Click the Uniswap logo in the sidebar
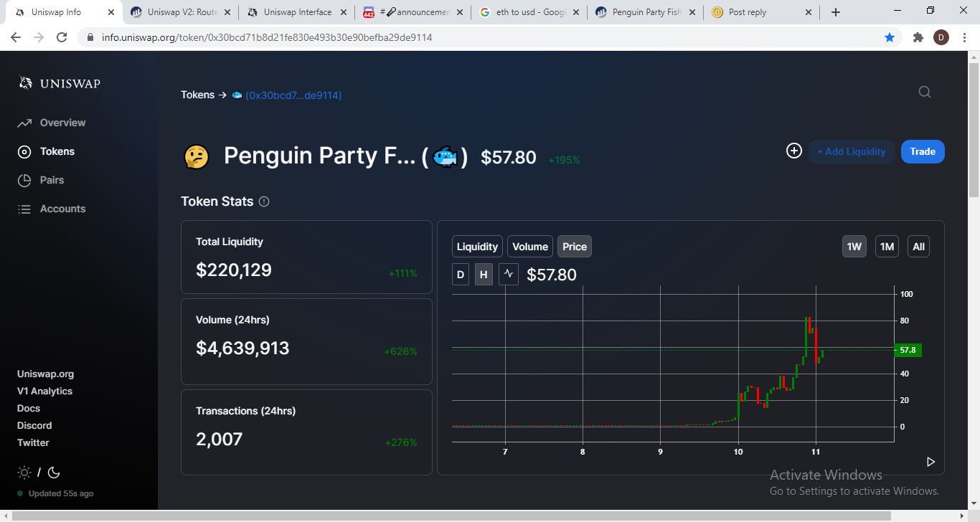980x522 pixels. pyautogui.click(x=59, y=83)
